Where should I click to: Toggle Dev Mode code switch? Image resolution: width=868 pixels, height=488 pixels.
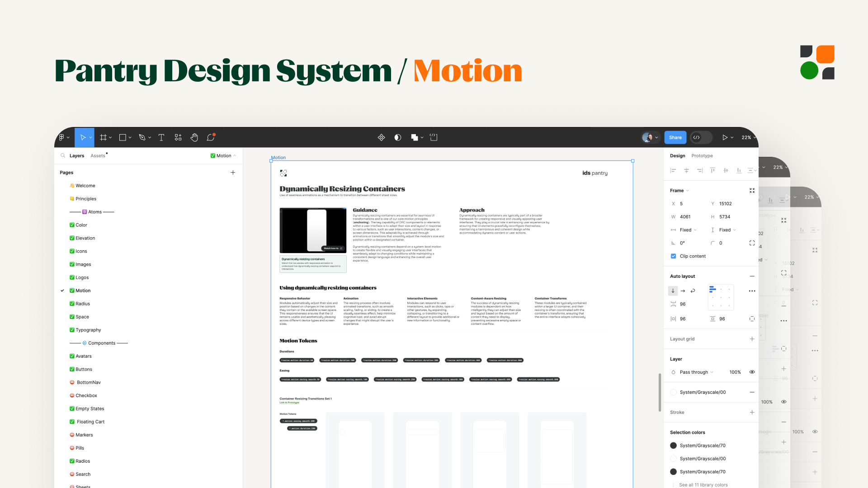[x=701, y=137]
